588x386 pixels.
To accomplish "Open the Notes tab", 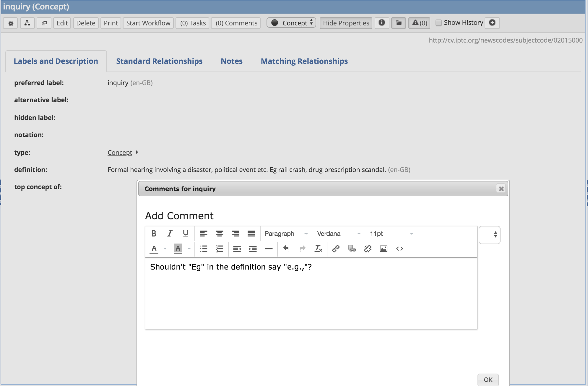I will click(232, 61).
